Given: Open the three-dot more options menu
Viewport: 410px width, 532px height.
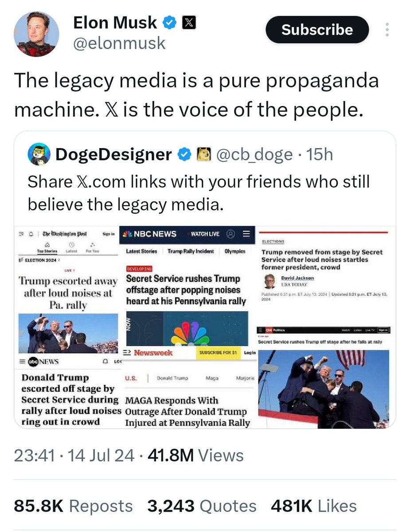Looking at the screenshot, I should coord(387,30).
